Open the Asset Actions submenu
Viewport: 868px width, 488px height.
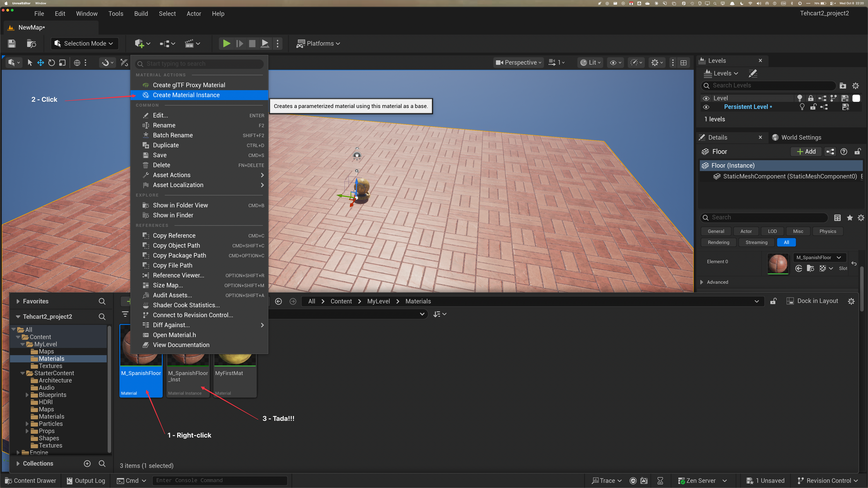(199, 175)
